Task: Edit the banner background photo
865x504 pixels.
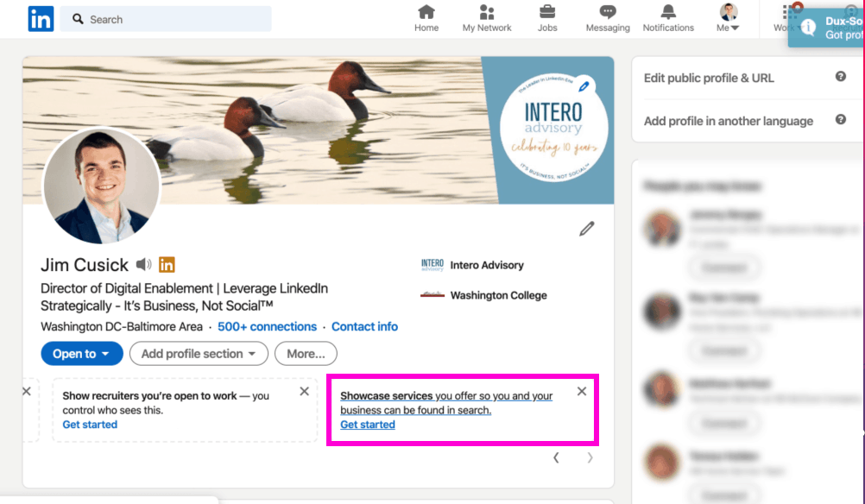Action: pos(584,86)
